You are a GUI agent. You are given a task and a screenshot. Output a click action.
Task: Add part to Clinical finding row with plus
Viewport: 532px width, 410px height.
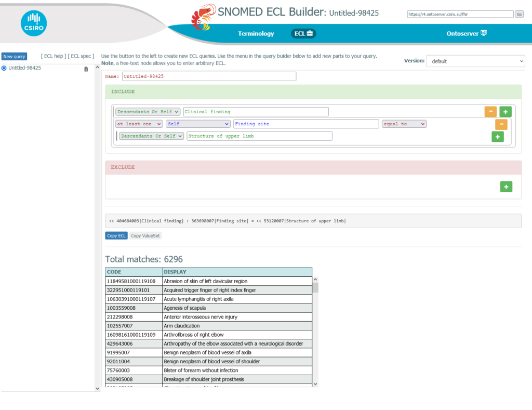click(x=505, y=112)
